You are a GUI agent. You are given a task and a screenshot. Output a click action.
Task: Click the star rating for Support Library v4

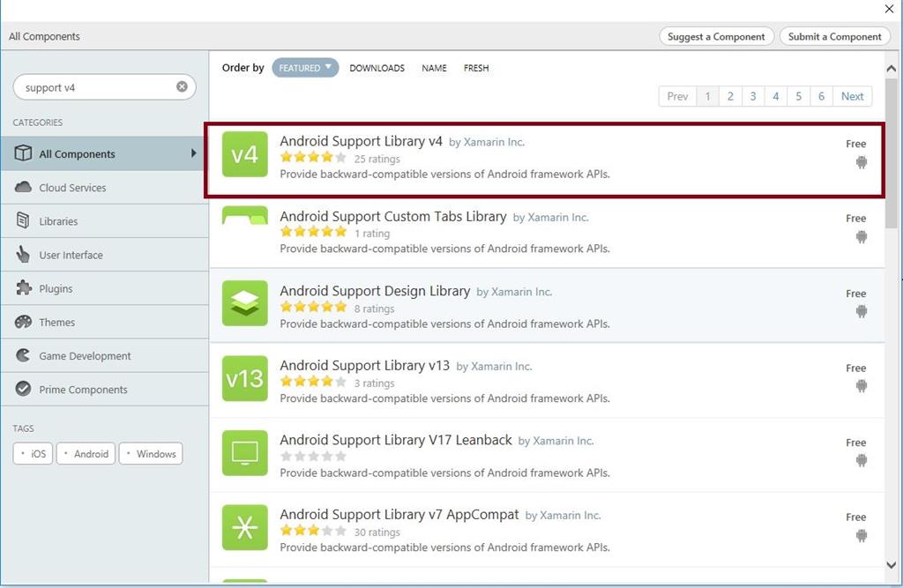pyautogui.click(x=313, y=157)
